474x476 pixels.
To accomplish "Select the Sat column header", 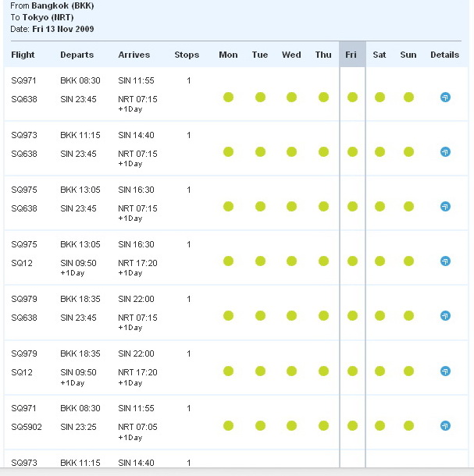I will 380,55.
